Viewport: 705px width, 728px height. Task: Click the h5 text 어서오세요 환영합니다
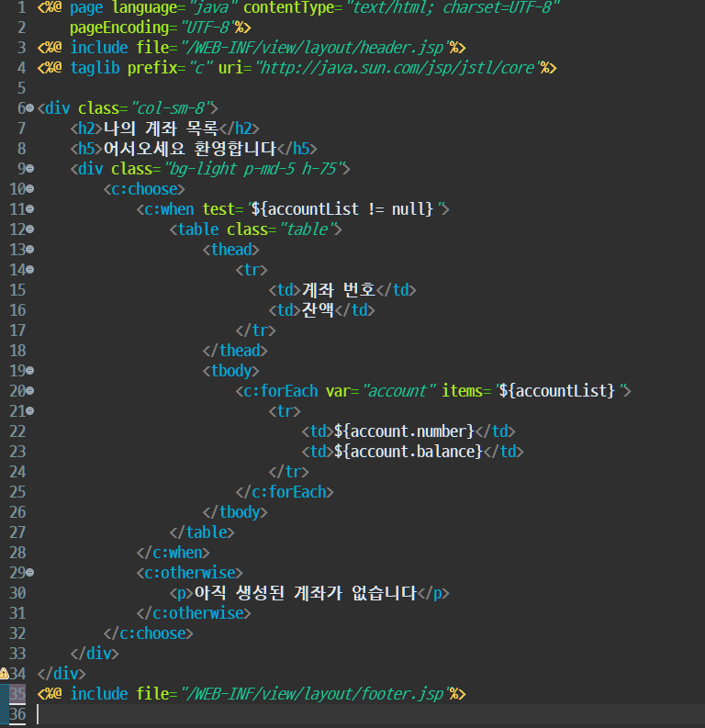coord(190,149)
